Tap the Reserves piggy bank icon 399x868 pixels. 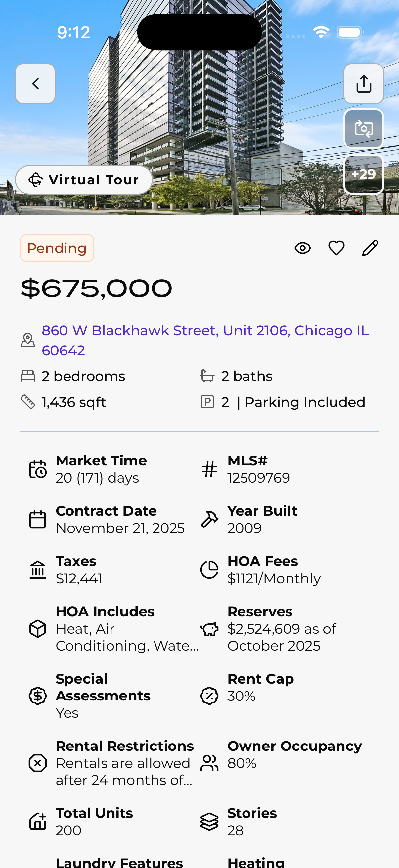[x=209, y=629]
